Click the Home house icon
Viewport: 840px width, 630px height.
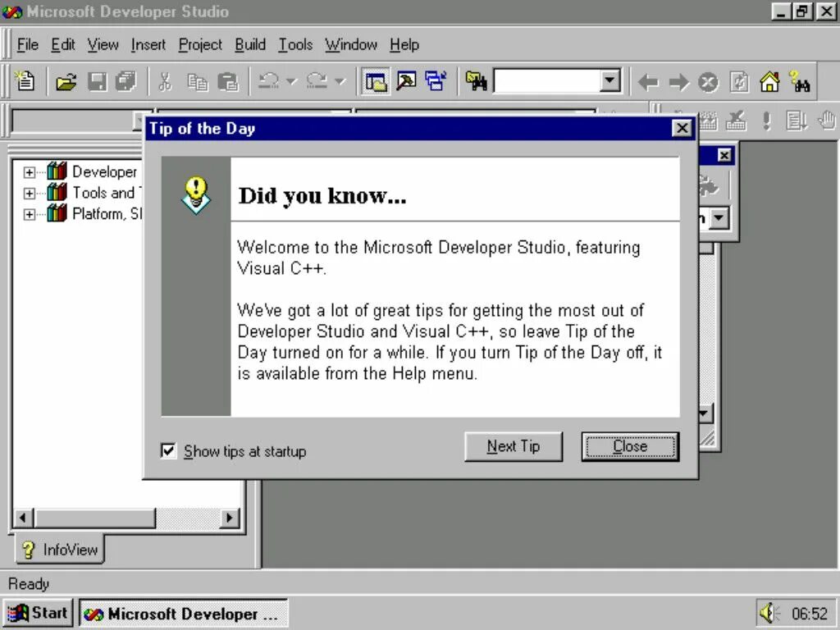(769, 82)
